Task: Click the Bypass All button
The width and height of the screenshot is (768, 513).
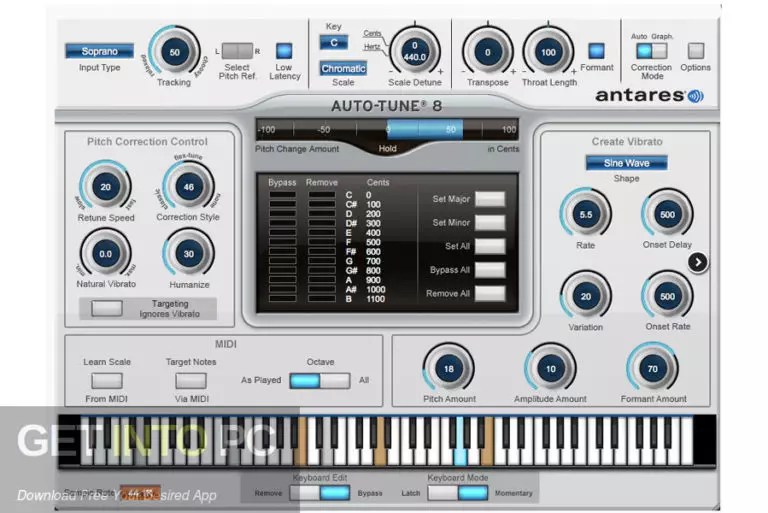Action: (490, 269)
